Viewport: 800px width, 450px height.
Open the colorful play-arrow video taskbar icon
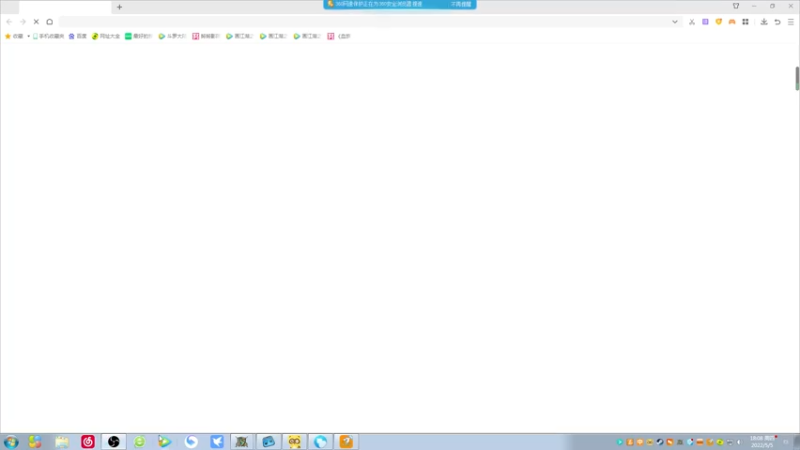(x=164, y=442)
